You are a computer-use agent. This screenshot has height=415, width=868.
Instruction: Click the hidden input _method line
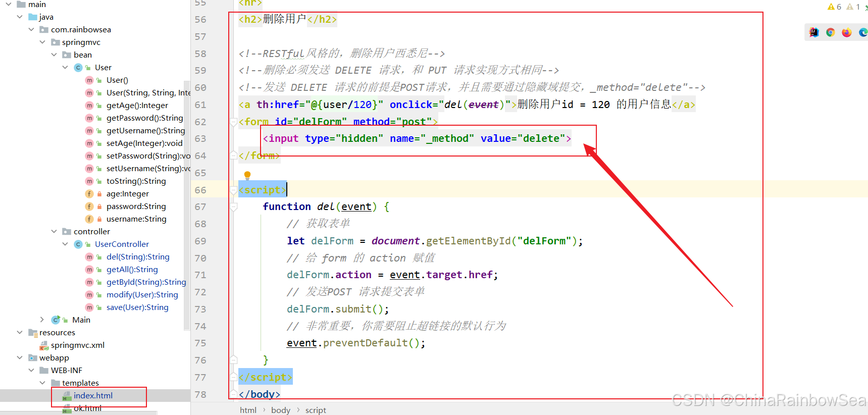417,138
